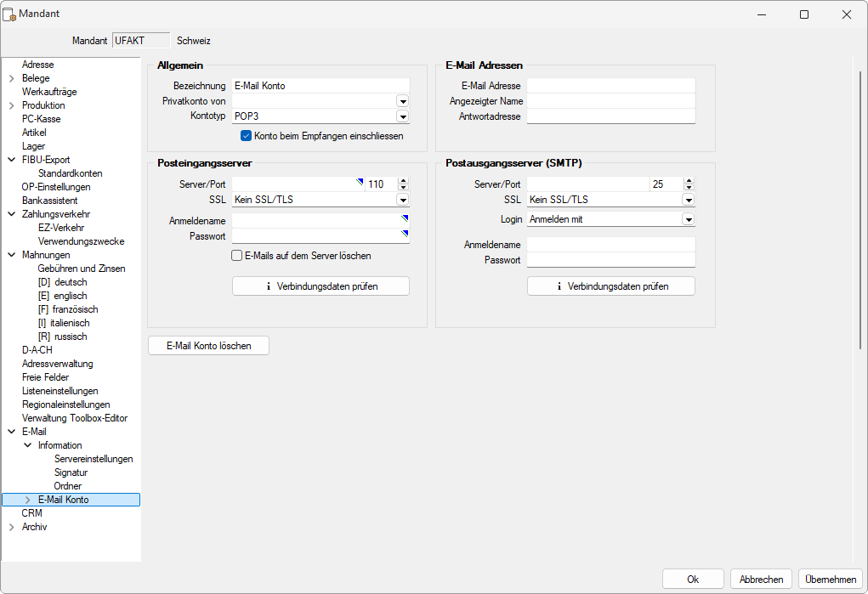This screenshot has width=868, height=594.
Task: Click the Mandant window icon in title bar
Action: [x=11, y=14]
